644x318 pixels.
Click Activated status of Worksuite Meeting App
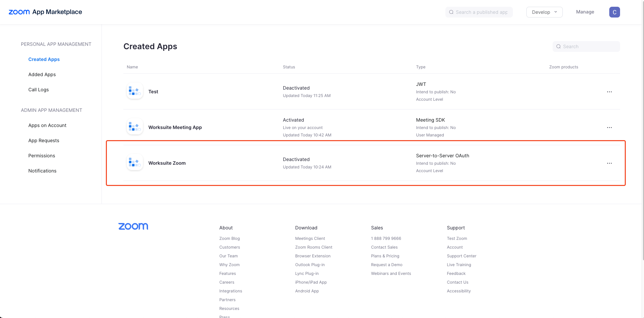293,120
